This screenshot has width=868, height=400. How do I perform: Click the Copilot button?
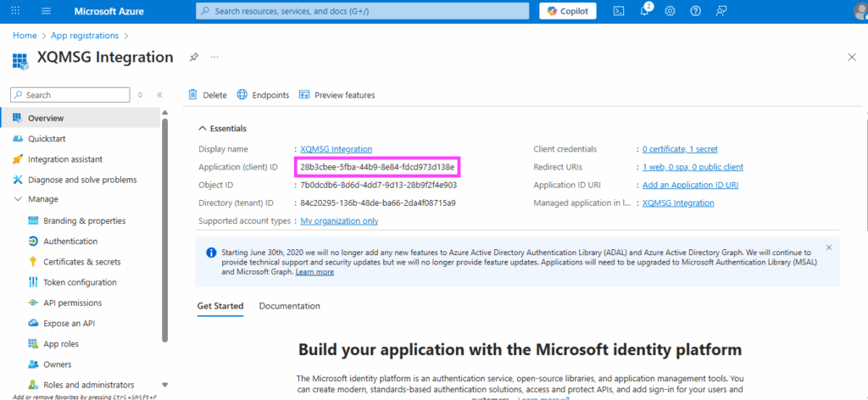(568, 11)
